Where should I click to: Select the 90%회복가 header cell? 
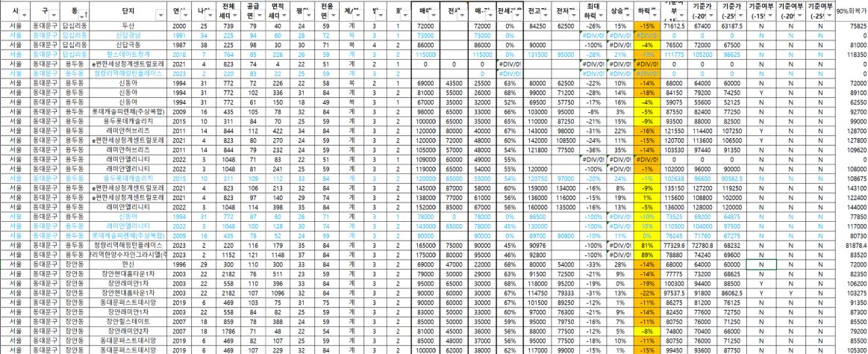[852, 10]
